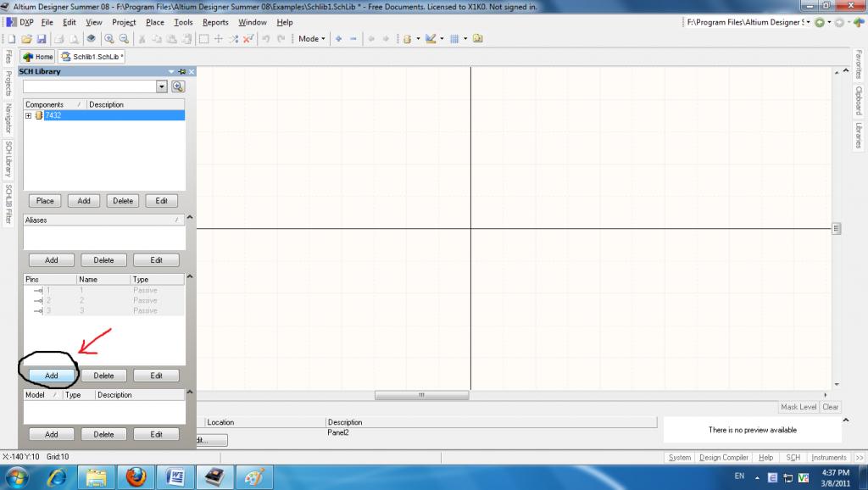The image size is (868, 490).
Task: Click the paste toolbar icon
Action: click(171, 39)
